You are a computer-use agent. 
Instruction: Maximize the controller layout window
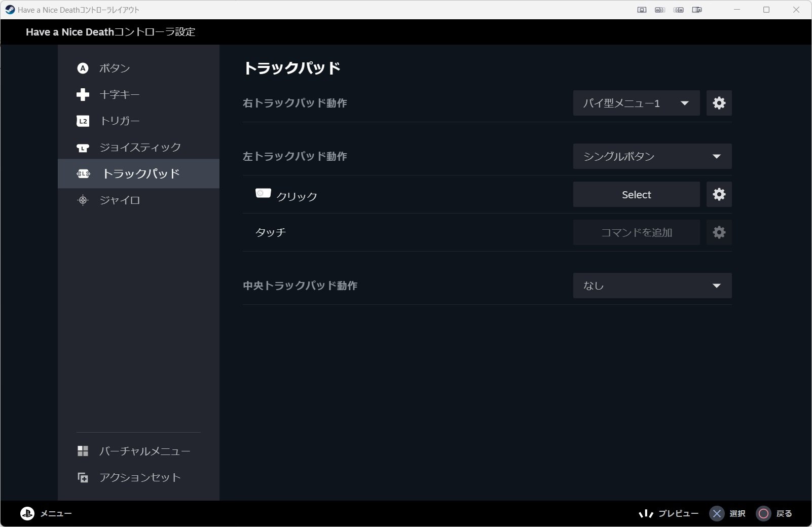click(766, 10)
